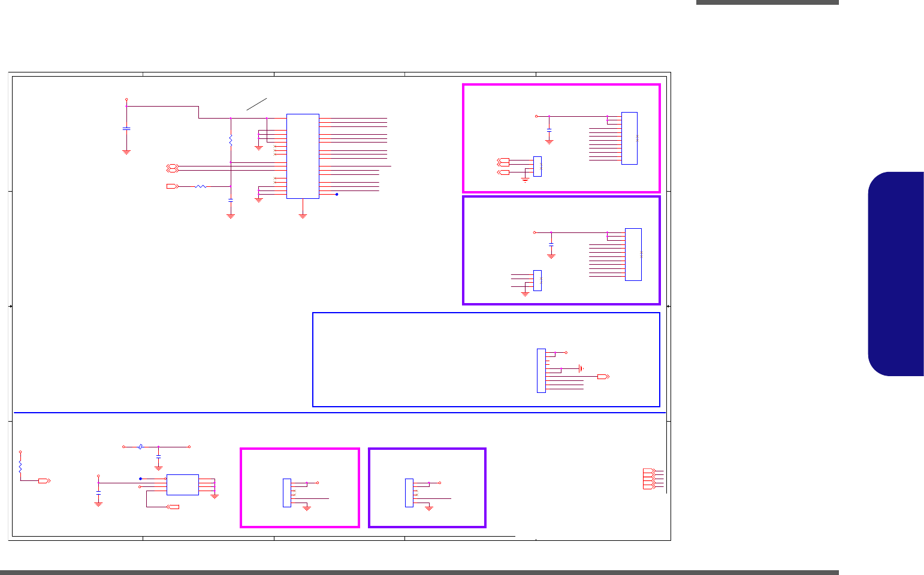Click the capacitor symbol at far top-left

coord(126,128)
